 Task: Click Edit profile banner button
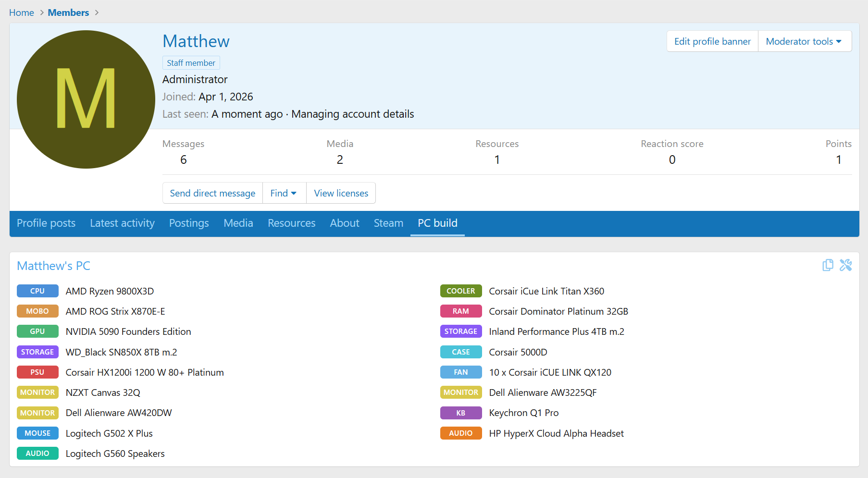coord(712,41)
